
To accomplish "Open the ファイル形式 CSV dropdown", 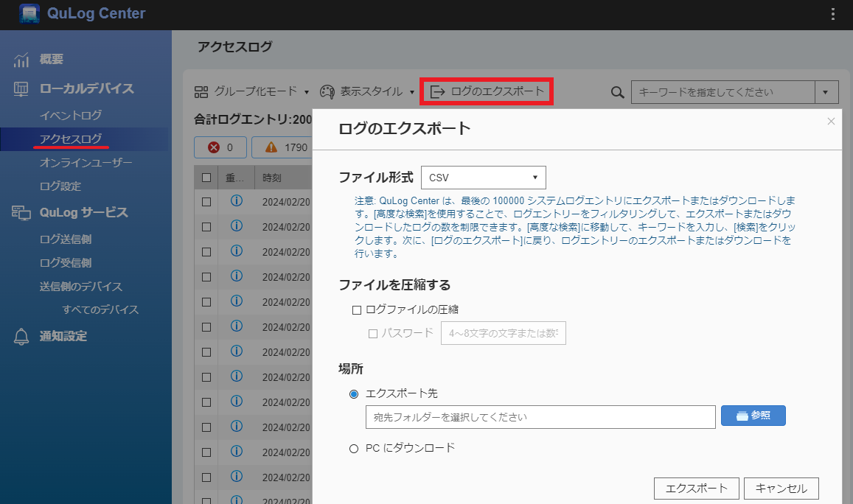I will (x=484, y=178).
